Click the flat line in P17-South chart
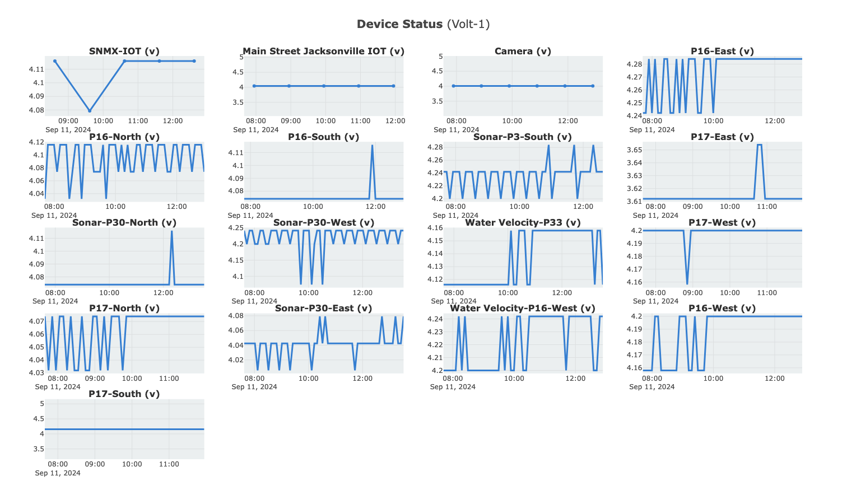 click(124, 429)
